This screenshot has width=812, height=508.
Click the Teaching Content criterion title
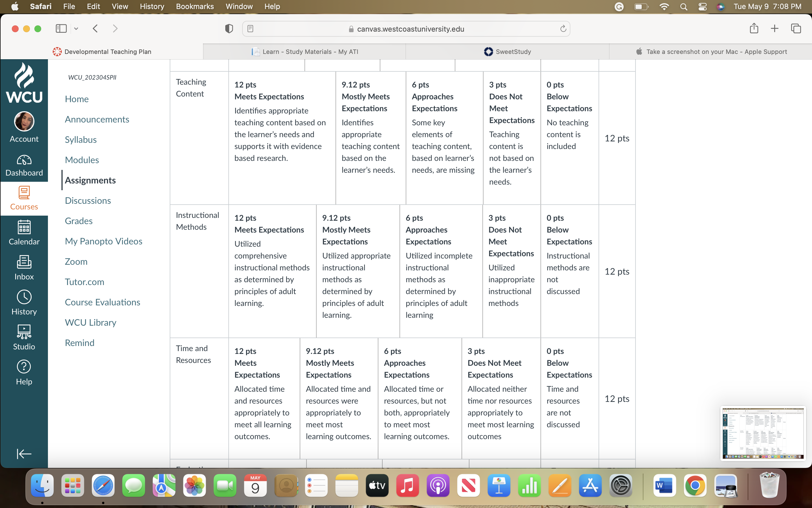[191, 88]
